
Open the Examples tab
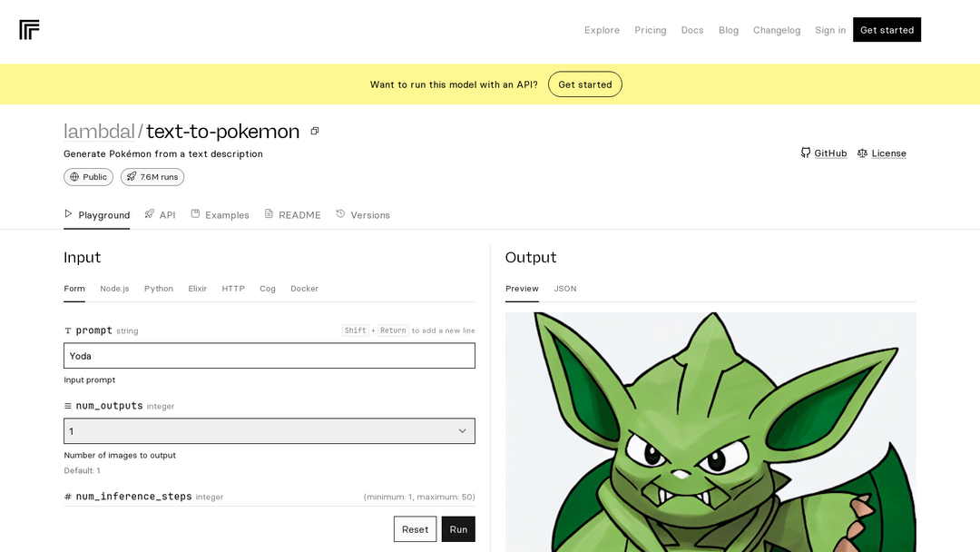(220, 215)
